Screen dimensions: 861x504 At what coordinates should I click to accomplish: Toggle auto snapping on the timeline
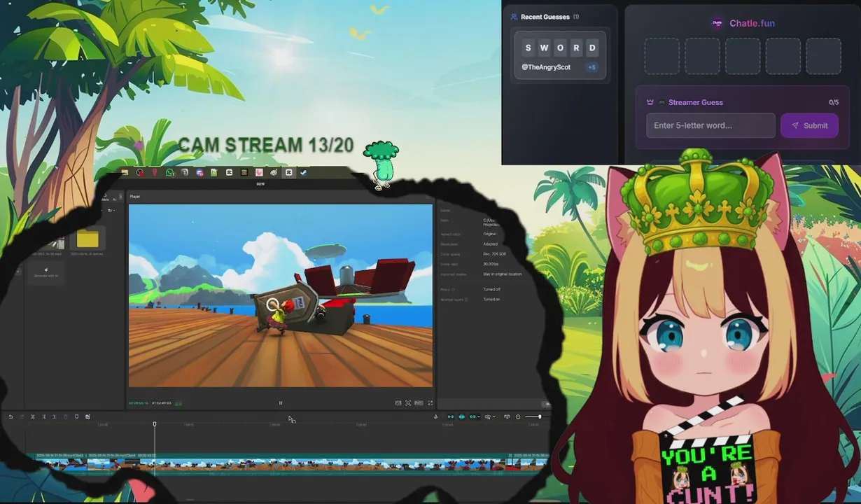(461, 416)
